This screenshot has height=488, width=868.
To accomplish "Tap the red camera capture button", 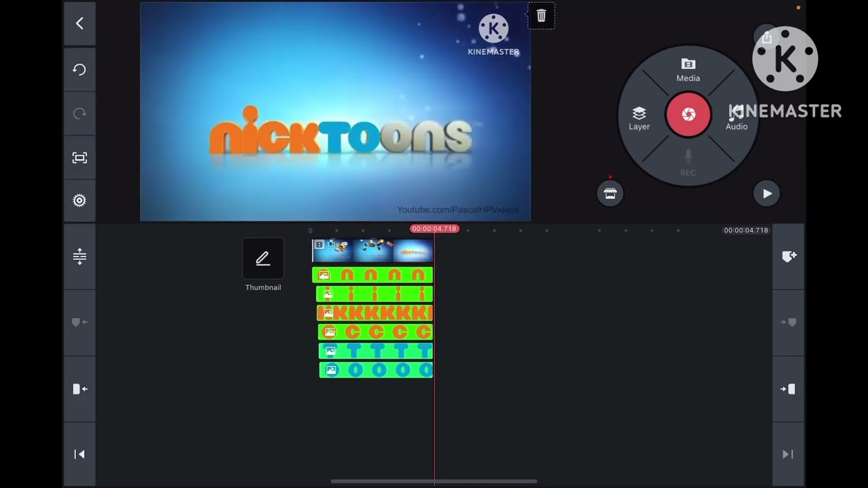I will [688, 115].
